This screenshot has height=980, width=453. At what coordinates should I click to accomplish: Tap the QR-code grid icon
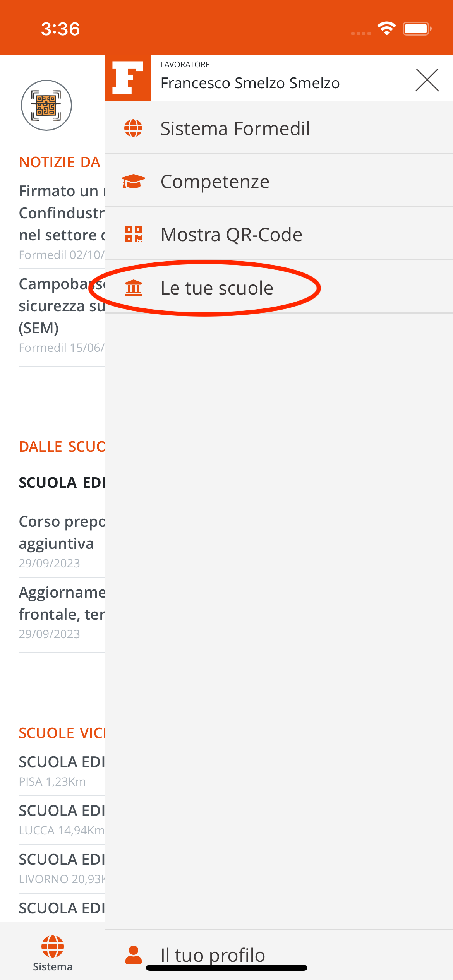(133, 234)
